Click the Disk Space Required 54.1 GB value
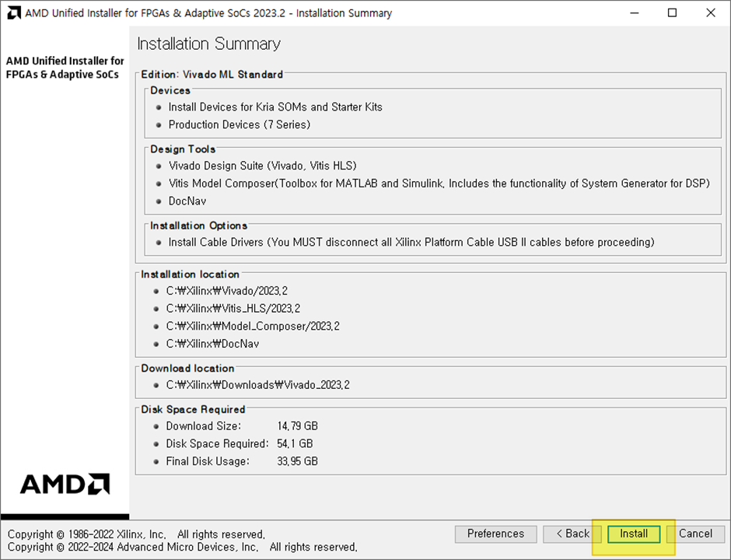This screenshot has height=560, width=731. pyautogui.click(x=295, y=444)
